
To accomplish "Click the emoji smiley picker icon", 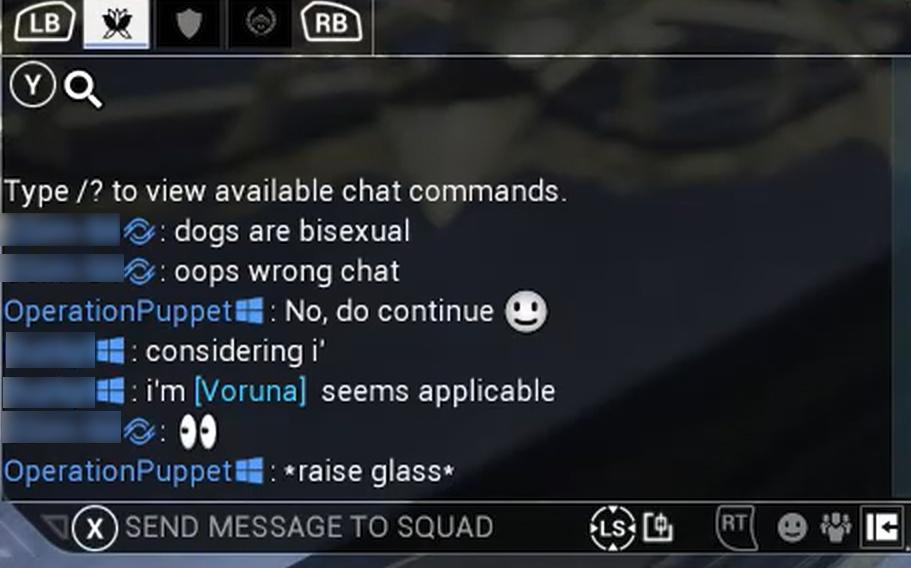I will click(792, 527).
